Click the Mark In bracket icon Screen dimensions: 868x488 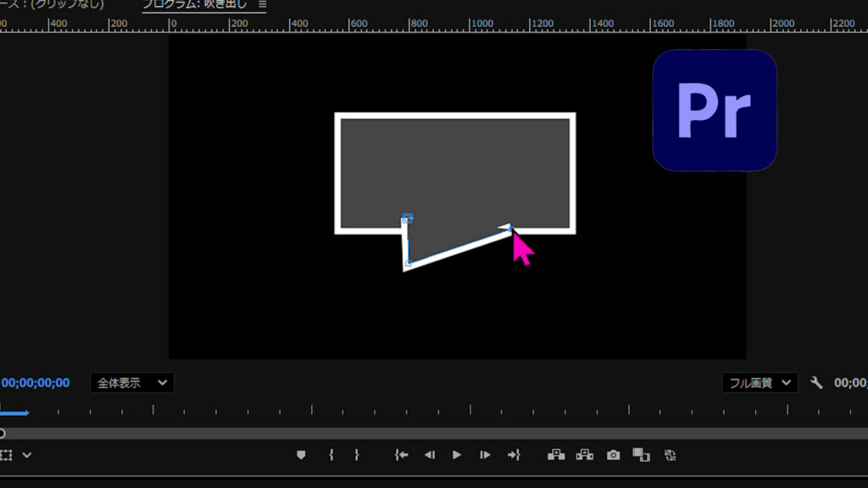331,455
